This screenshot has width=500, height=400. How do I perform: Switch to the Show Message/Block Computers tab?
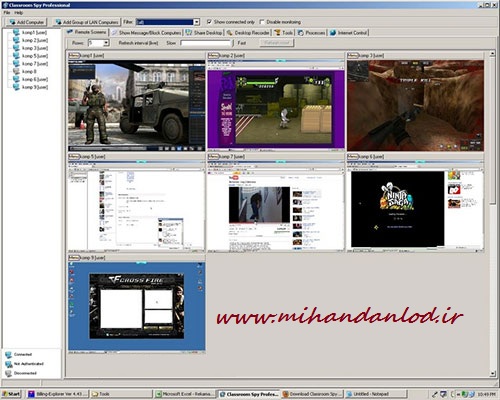click(x=147, y=33)
